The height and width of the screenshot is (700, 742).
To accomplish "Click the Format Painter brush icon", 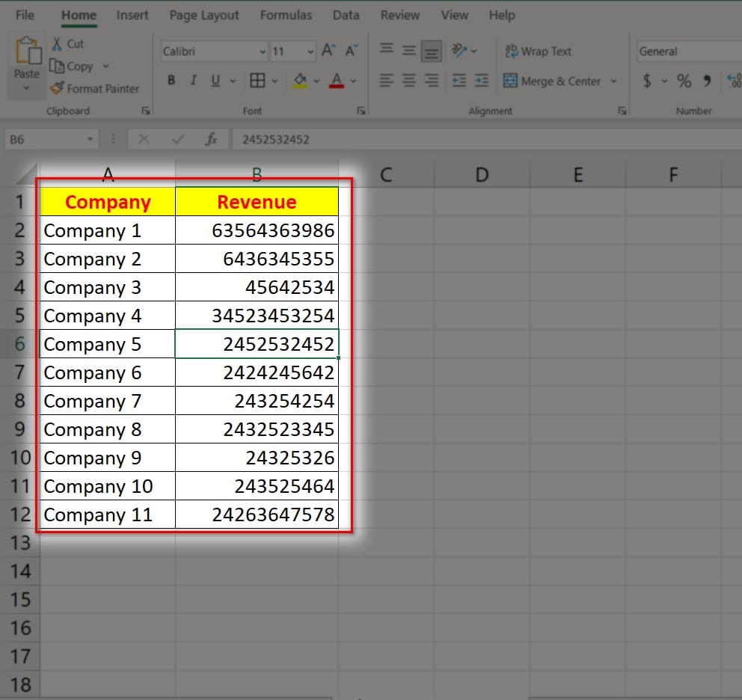I will tap(58, 88).
